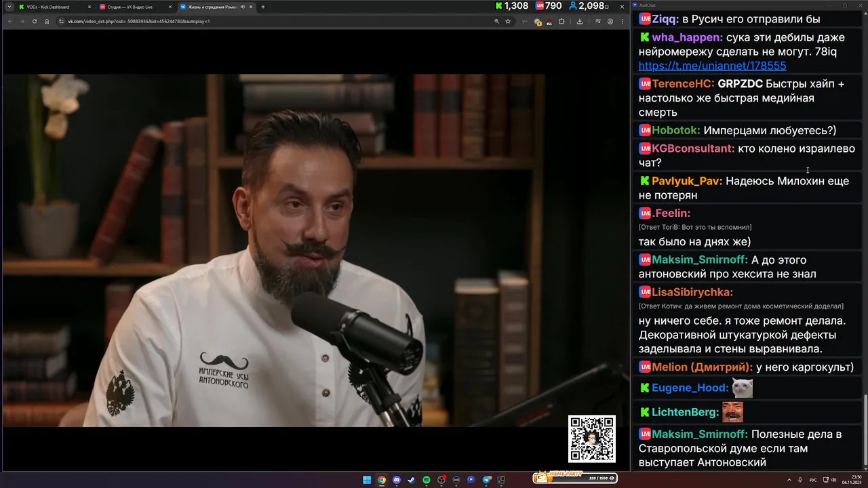Viewport: 868px width, 488px height.
Task: Close the Студия — VK Видео Live tab
Action: tap(170, 7)
